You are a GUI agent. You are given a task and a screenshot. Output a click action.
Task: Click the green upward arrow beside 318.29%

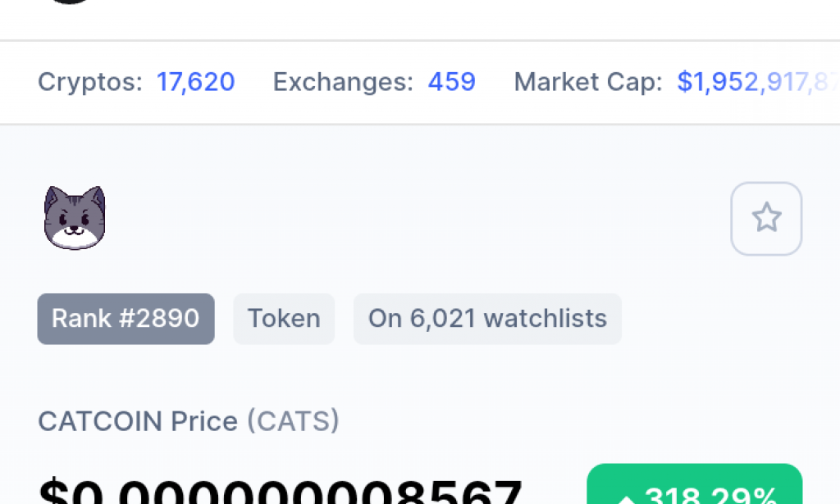coord(628,496)
